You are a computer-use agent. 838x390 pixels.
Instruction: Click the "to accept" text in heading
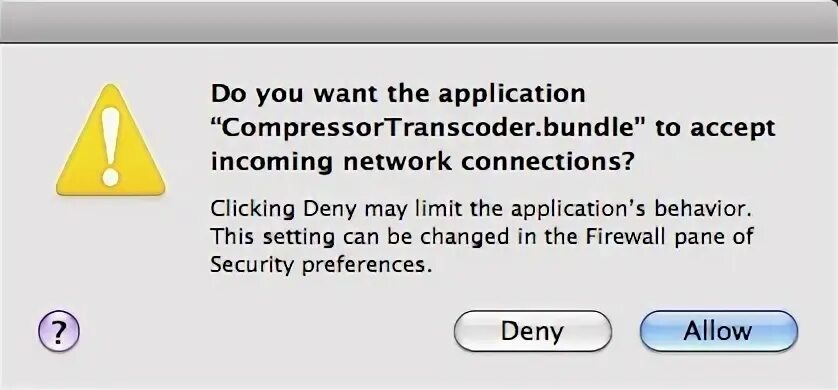pos(715,129)
